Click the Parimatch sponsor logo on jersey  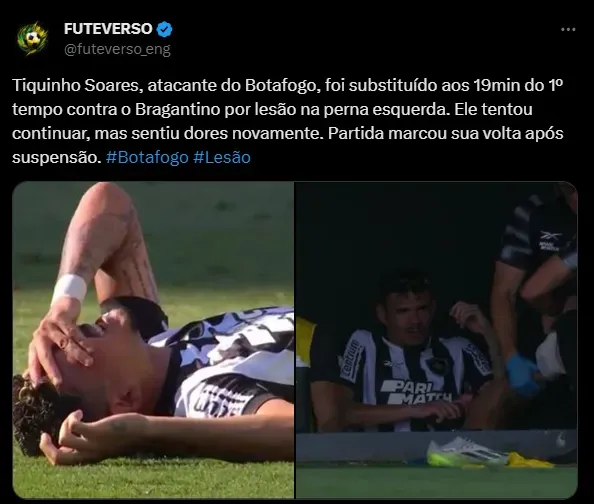click(x=416, y=392)
